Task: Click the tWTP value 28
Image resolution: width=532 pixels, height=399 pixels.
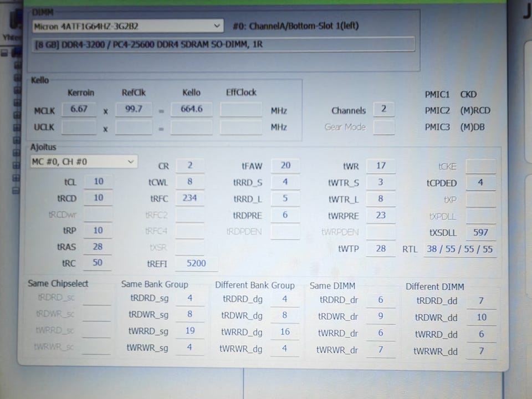Action: coord(381,249)
